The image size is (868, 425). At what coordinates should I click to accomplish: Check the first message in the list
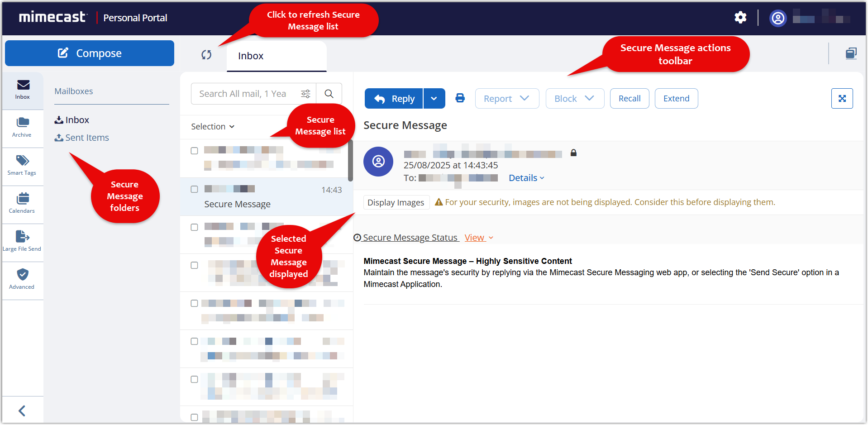pos(194,151)
